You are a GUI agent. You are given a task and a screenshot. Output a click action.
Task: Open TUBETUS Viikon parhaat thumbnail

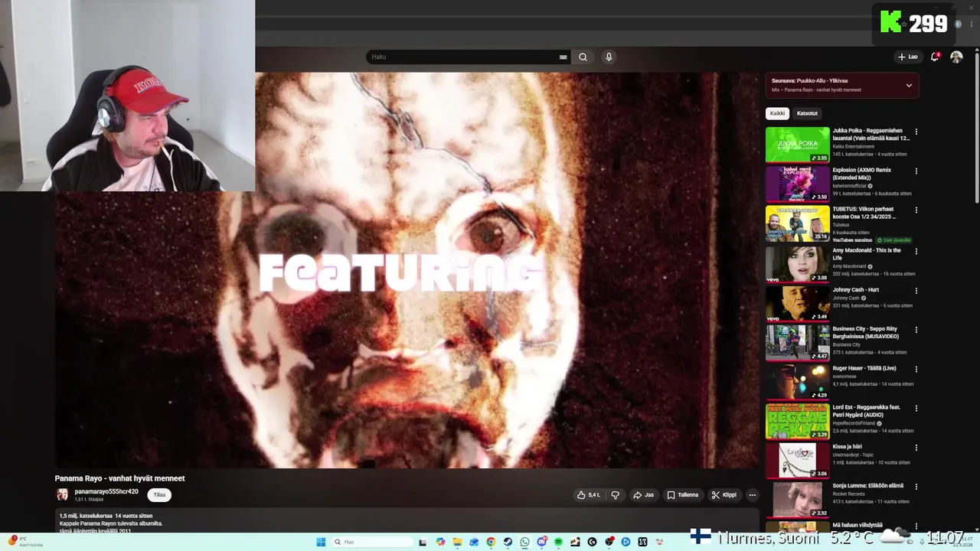[797, 223]
